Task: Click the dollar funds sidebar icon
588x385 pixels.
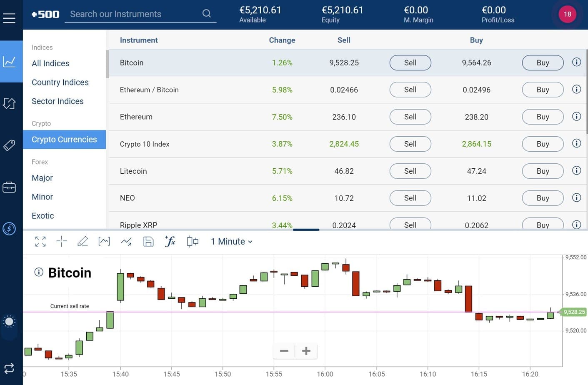Action: [x=9, y=228]
